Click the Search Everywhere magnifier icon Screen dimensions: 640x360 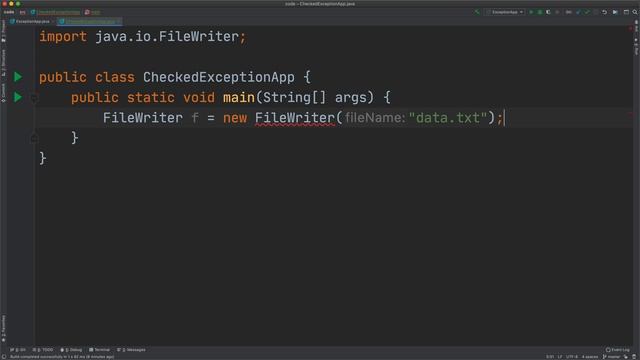[635, 12]
